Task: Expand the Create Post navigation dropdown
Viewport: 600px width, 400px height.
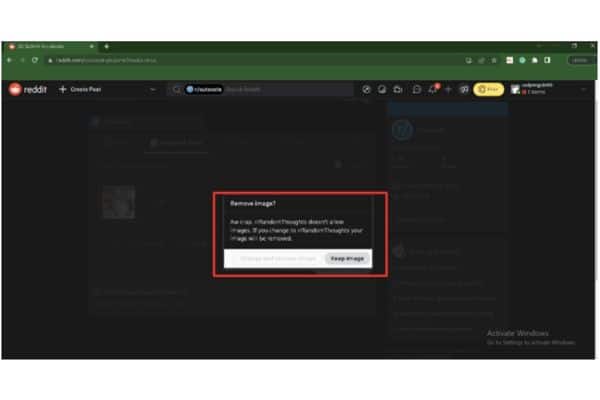Action: click(152, 90)
